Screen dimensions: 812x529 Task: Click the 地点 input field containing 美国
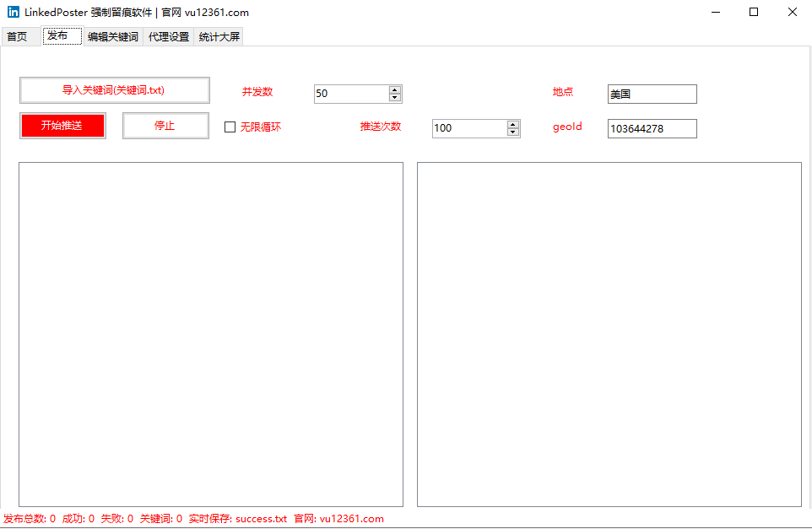pos(652,94)
